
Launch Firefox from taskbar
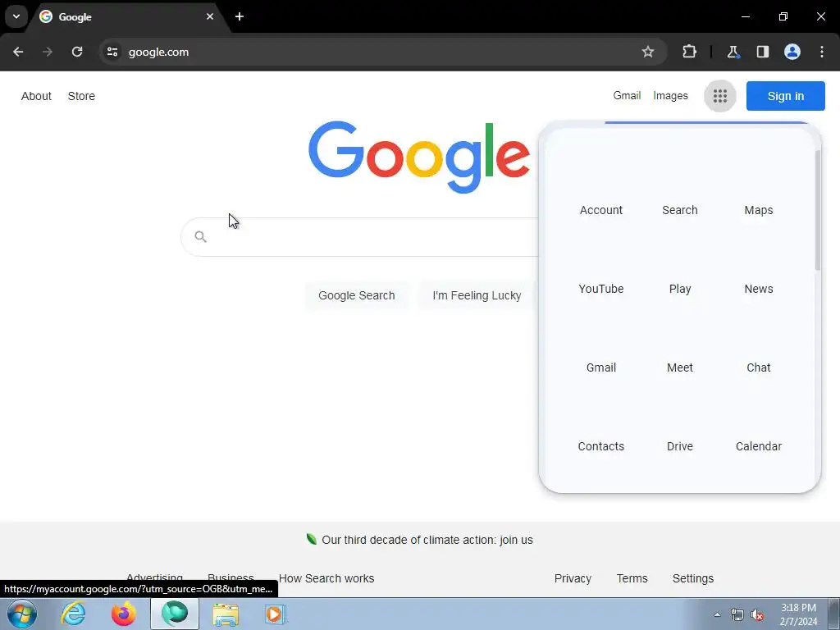coord(124,614)
